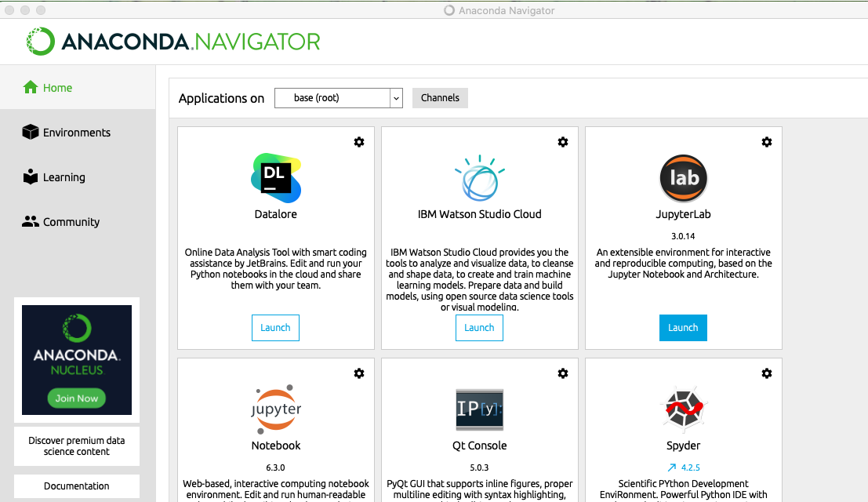The width and height of the screenshot is (868, 502).
Task: Open the Environments section
Action: click(78, 133)
